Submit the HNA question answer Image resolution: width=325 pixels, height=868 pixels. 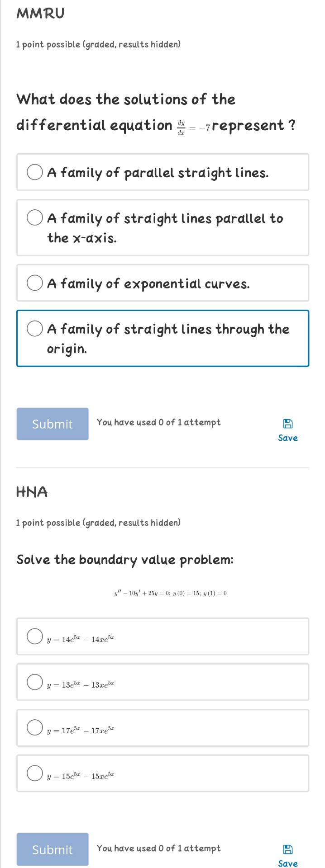tap(52, 849)
